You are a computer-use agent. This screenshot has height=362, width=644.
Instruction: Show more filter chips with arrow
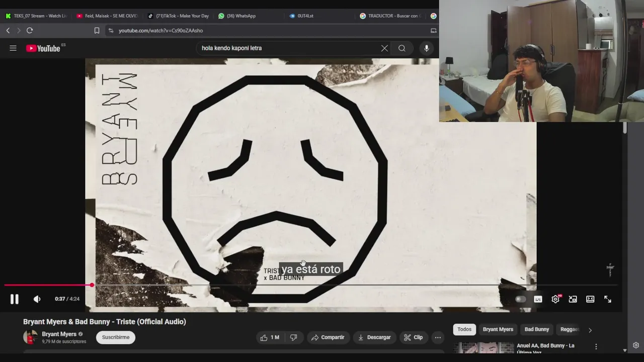[590, 330]
